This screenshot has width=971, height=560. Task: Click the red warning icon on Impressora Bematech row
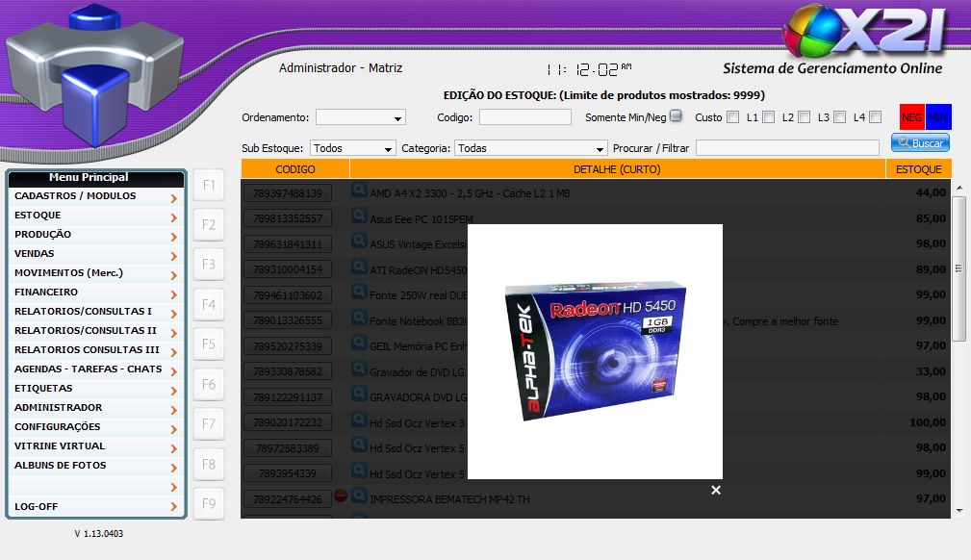coord(341,498)
